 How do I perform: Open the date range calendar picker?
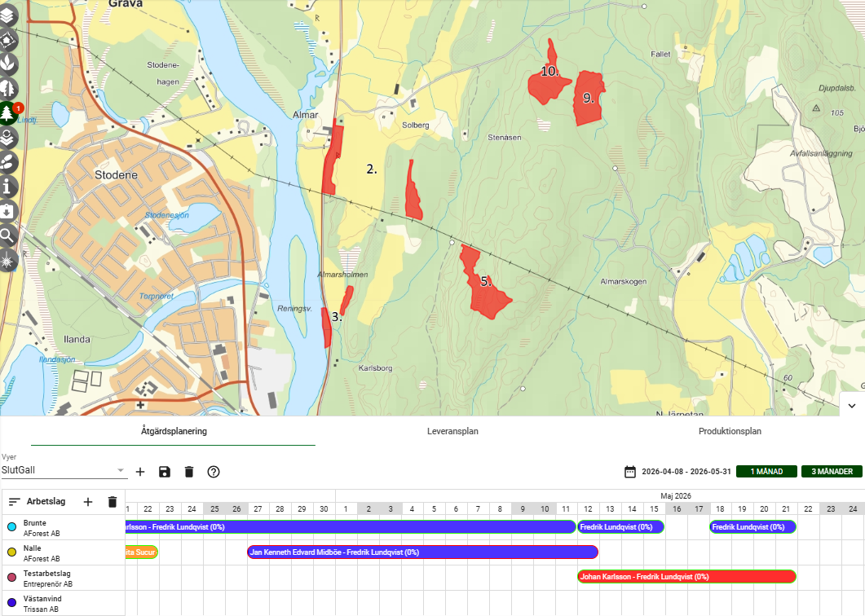(x=629, y=472)
